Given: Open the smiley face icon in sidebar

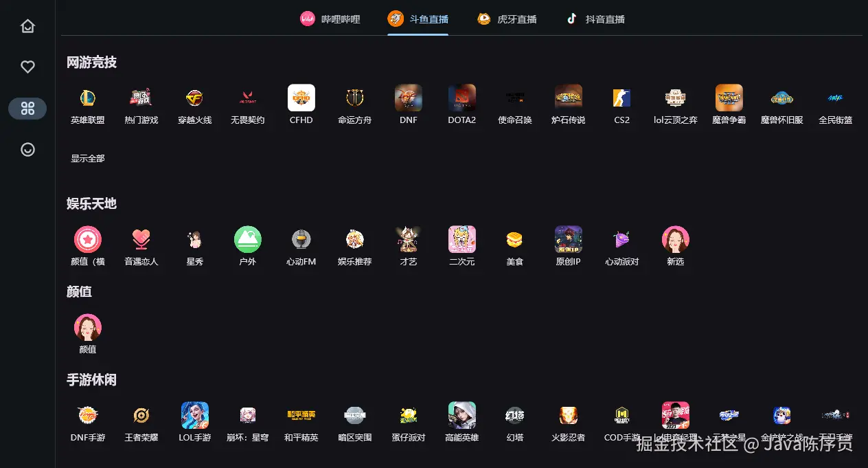Looking at the screenshot, I should (x=27, y=149).
